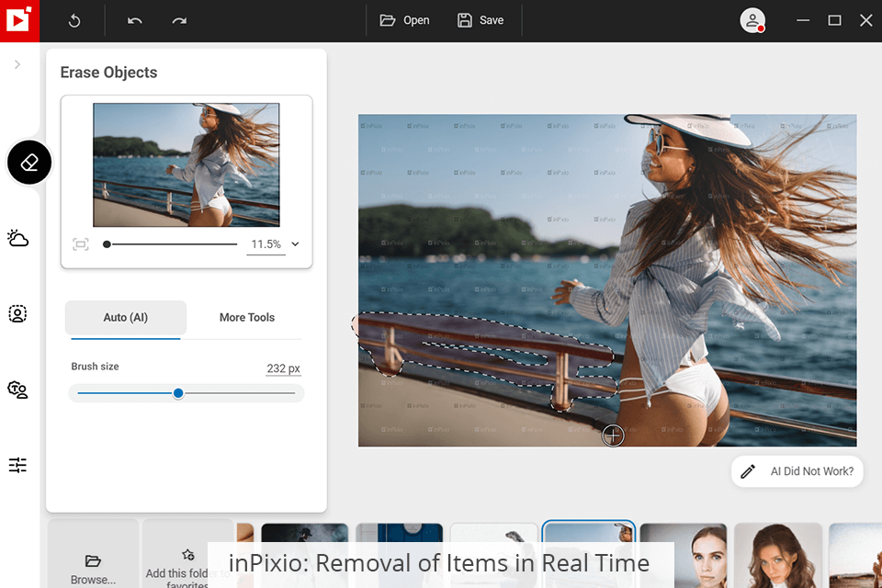Expand the collapsed left sidebar chevron
This screenshot has height=588, width=882.
(17, 64)
